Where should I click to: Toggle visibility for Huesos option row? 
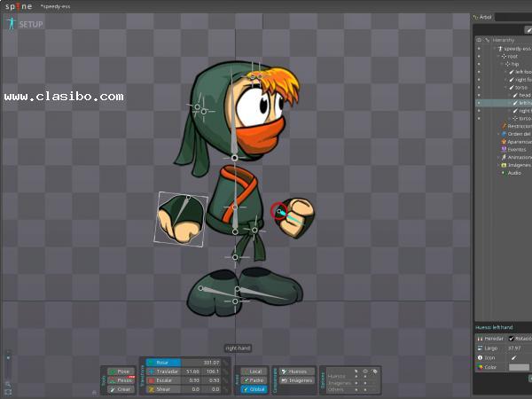pos(365,376)
